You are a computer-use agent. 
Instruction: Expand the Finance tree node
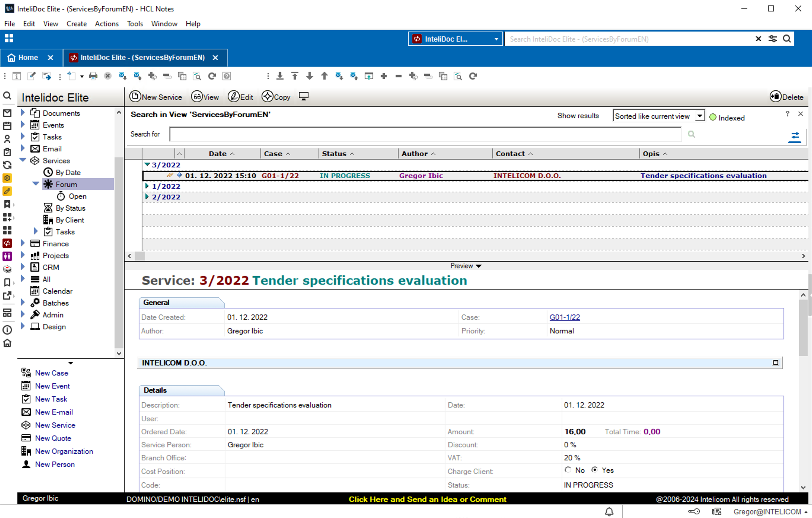point(23,243)
